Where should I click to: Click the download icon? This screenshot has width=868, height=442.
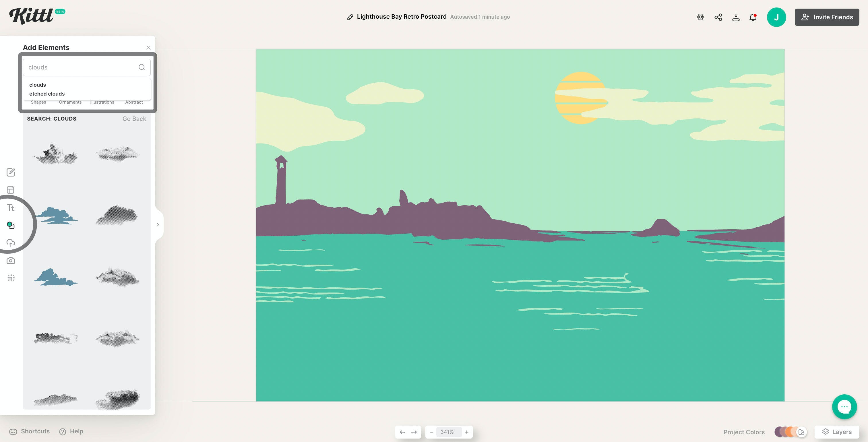coord(736,17)
